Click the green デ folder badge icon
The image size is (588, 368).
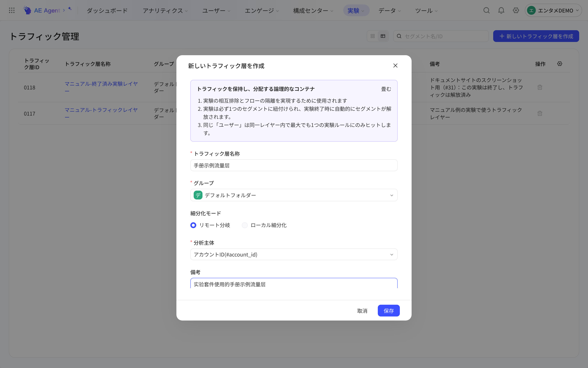[x=198, y=195]
